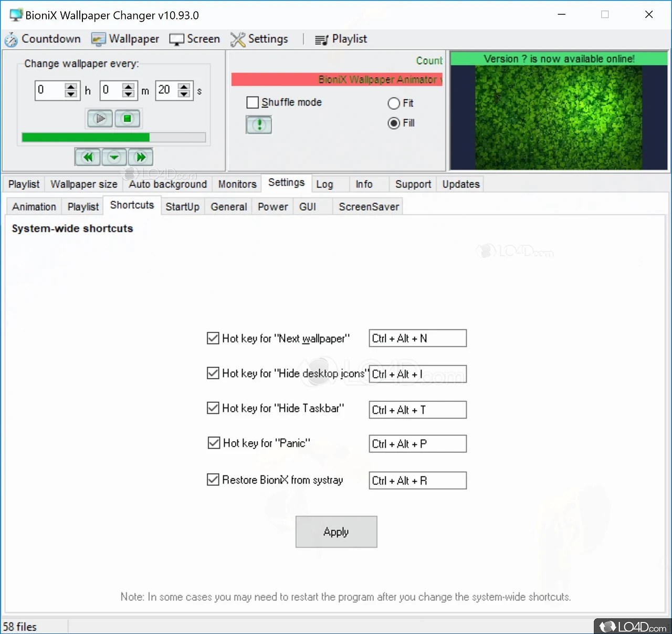Screen dimensions: 672x634
Task: Open the Wallpaper size tab
Action: [x=84, y=184]
